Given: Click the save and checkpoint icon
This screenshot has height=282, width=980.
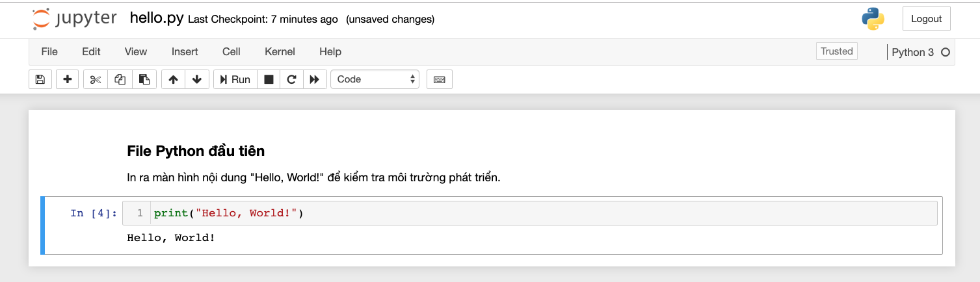Looking at the screenshot, I should (x=40, y=79).
